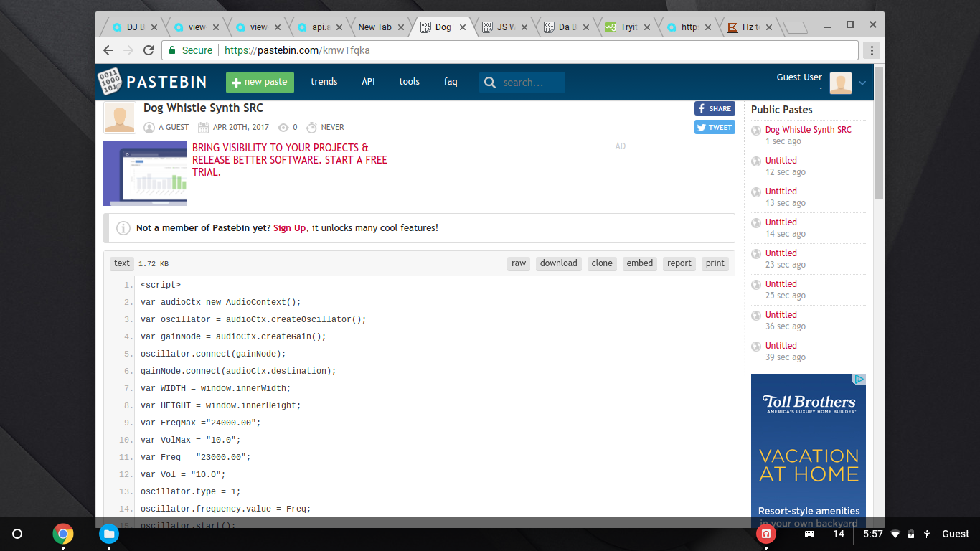
Task: Click the A GUEST author text
Action: [x=174, y=128]
